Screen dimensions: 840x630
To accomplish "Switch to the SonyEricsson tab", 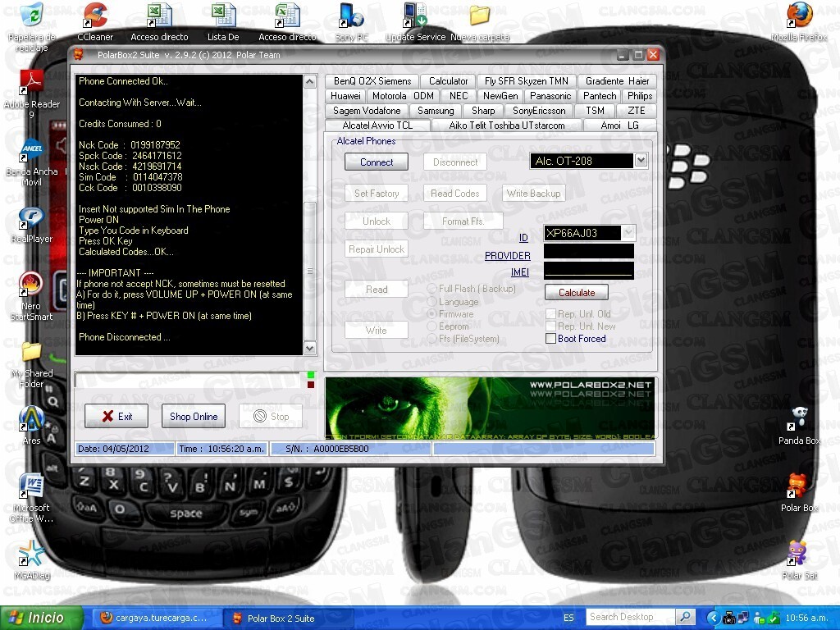I will coord(539,111).
